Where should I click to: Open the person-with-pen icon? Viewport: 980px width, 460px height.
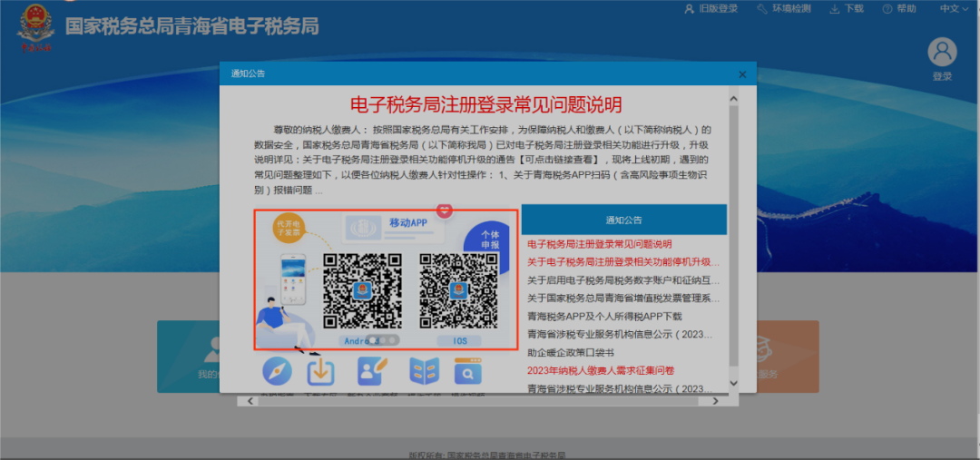click(x=373, y=371)
